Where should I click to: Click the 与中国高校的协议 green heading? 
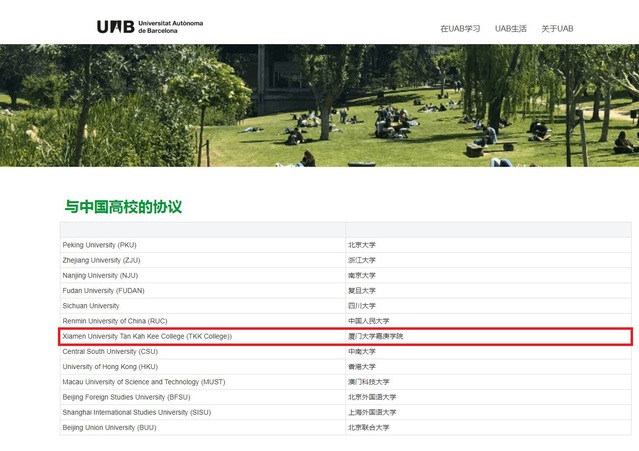(x=123, y=207)
